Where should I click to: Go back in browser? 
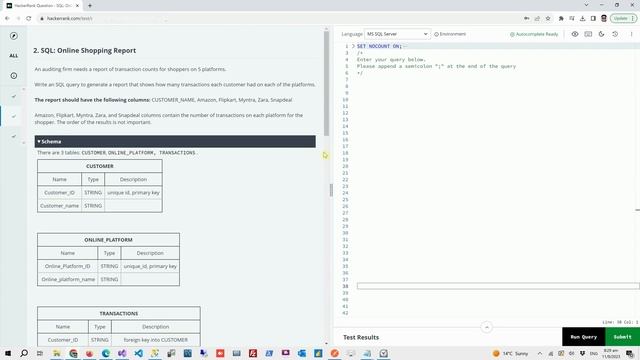(x=7, y=18)
